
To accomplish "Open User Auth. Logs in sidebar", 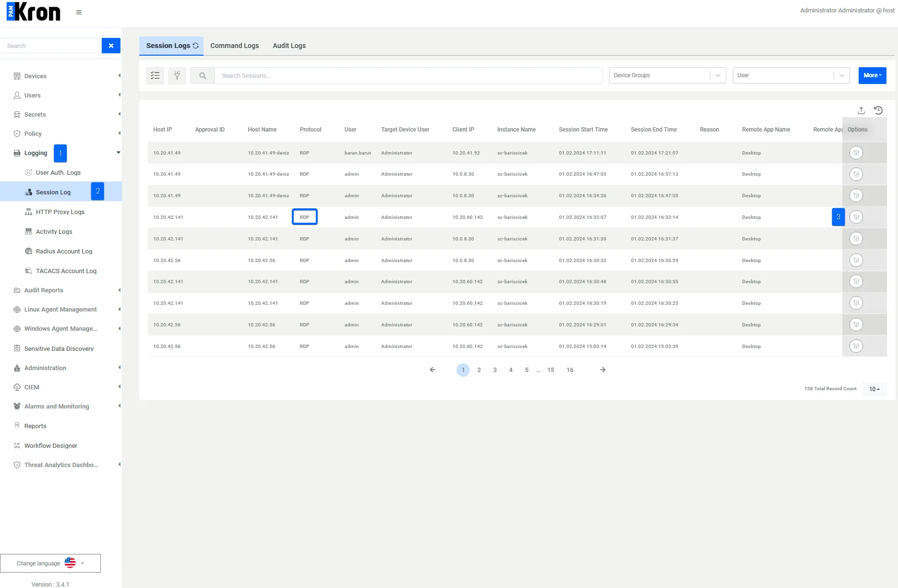I will (x=58, y=172).
